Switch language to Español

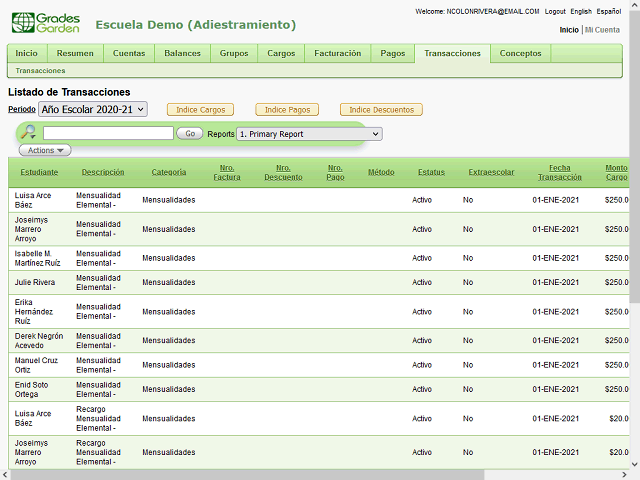point(610,11)
